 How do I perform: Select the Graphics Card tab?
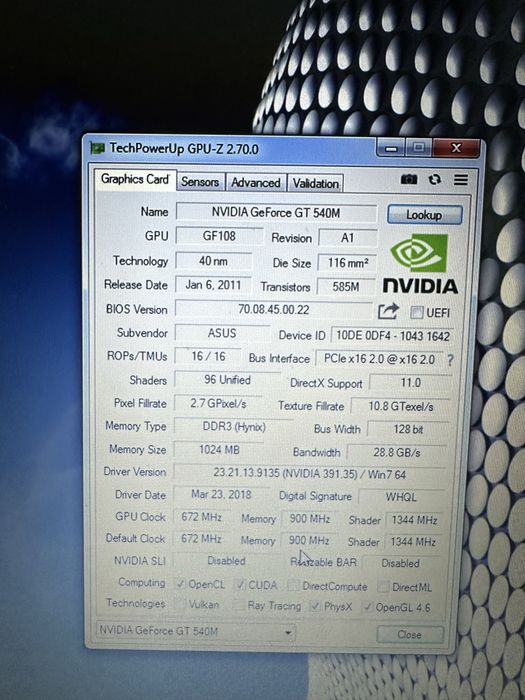[x=135, y=179]
